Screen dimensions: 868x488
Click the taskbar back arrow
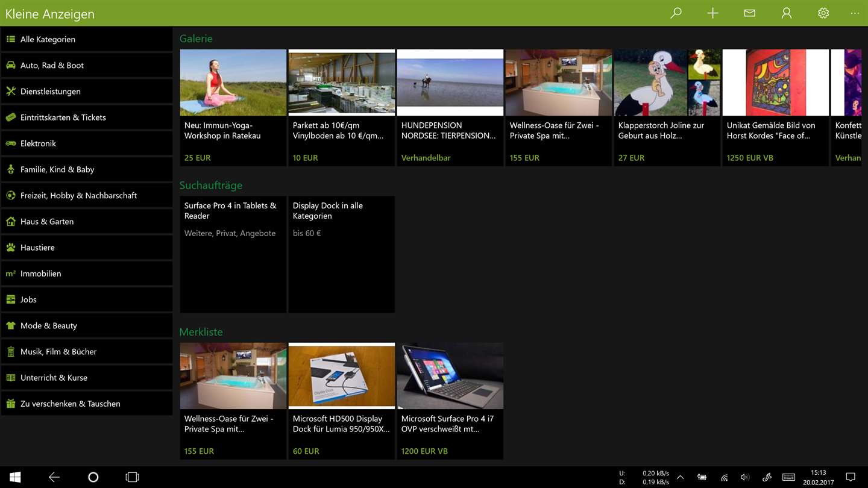54,477
